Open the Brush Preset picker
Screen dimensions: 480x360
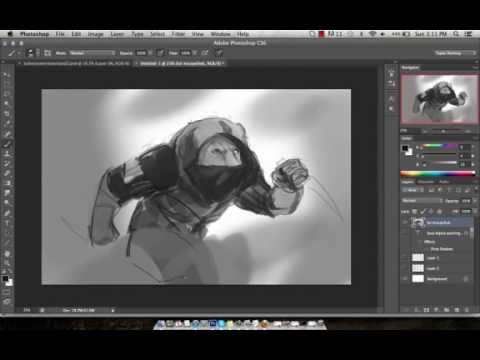coord(33,53)
